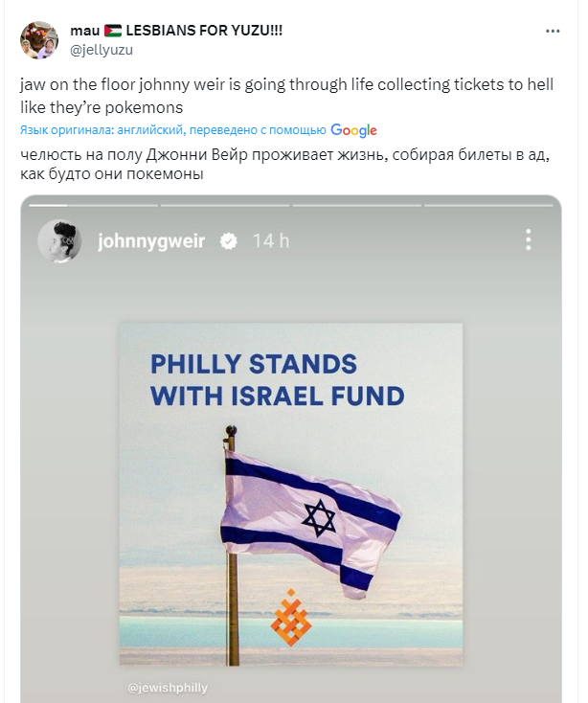Click the "14 h" story timestamp
This screenshot has width=588, height=703.
pos(270,241)
